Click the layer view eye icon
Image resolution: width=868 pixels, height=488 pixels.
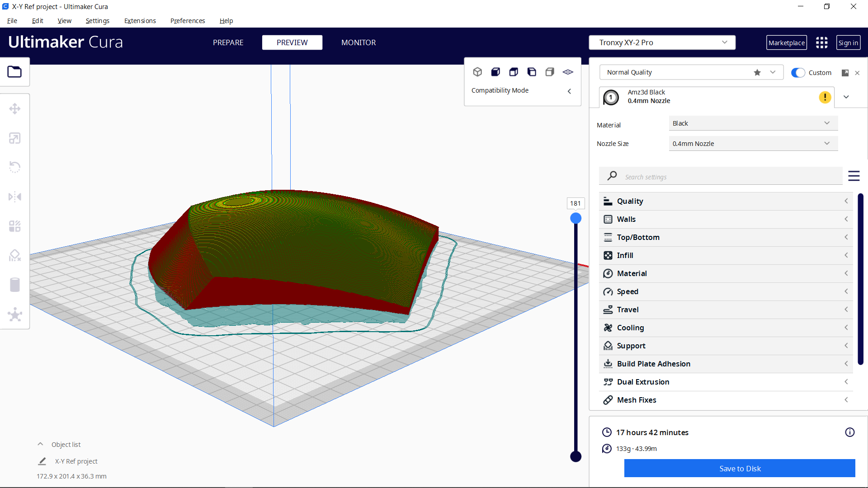pyautogui.click(x=568, y=72)
